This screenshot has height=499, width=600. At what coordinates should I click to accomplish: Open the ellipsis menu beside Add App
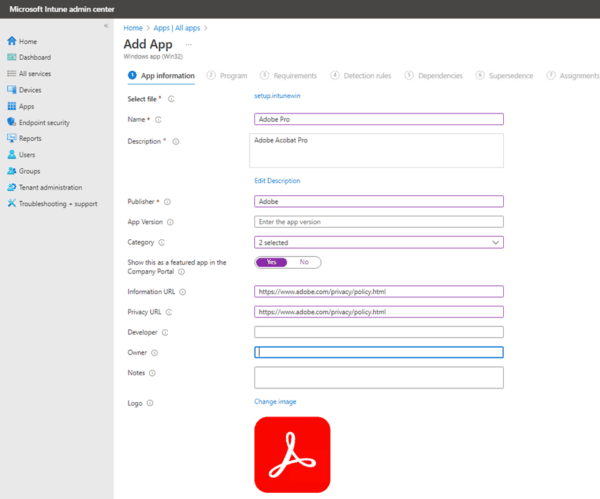pyautogui.click(x=189, y=45)
